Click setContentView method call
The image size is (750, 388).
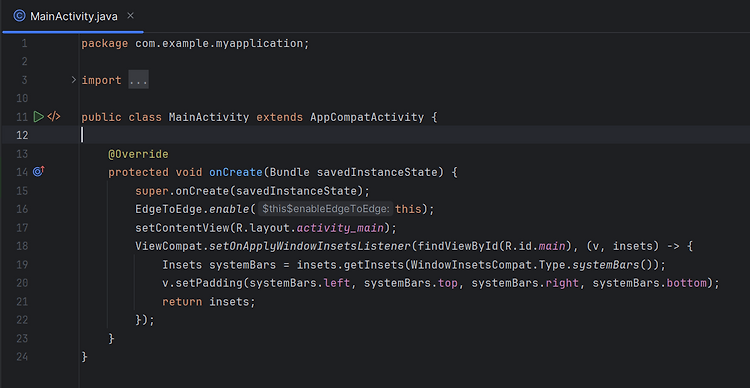tap(182, 228)
